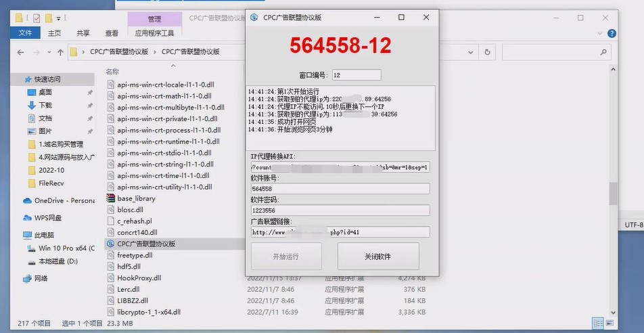The width and height of the screenshot is (644, 333).
Task: Expand the address bar history dropdown
Action: click(471, 52)
